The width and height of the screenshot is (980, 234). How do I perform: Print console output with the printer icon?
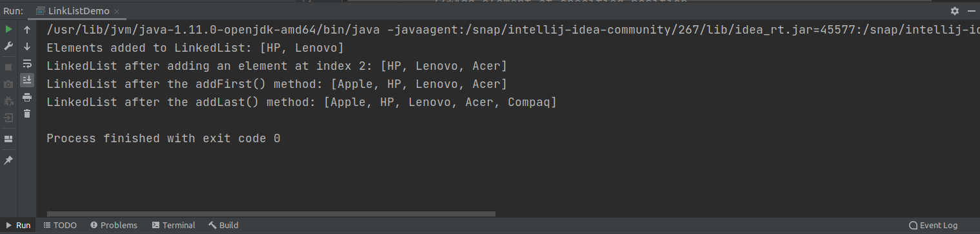click(27, 97)
